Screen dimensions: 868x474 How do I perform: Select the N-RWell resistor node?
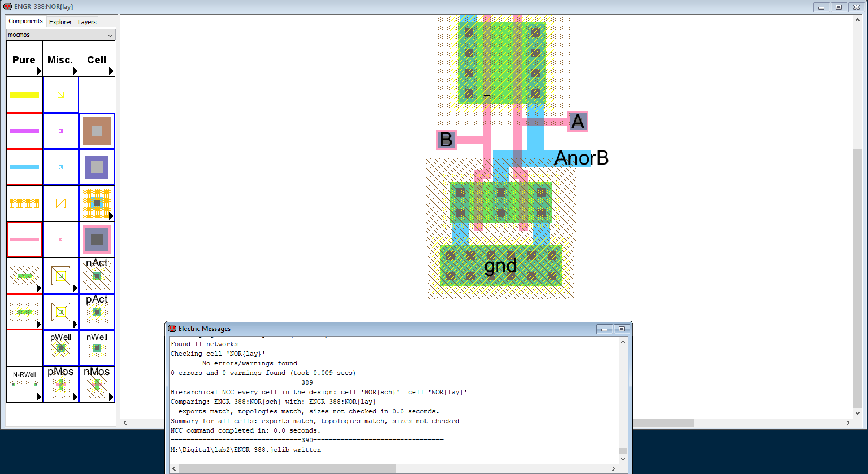[24, 384]
